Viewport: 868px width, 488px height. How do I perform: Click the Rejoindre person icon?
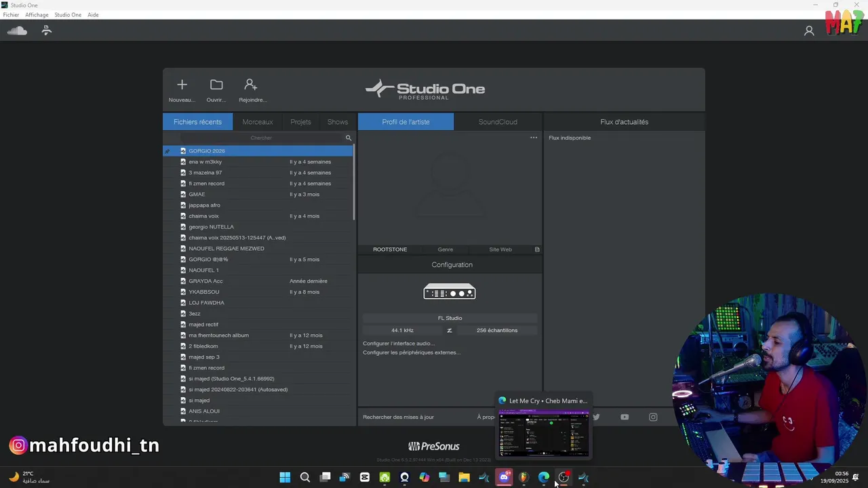[251, 85]
